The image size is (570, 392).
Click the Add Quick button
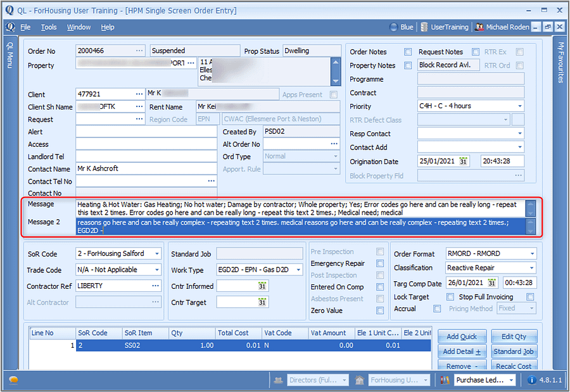[x=462, y=336]
